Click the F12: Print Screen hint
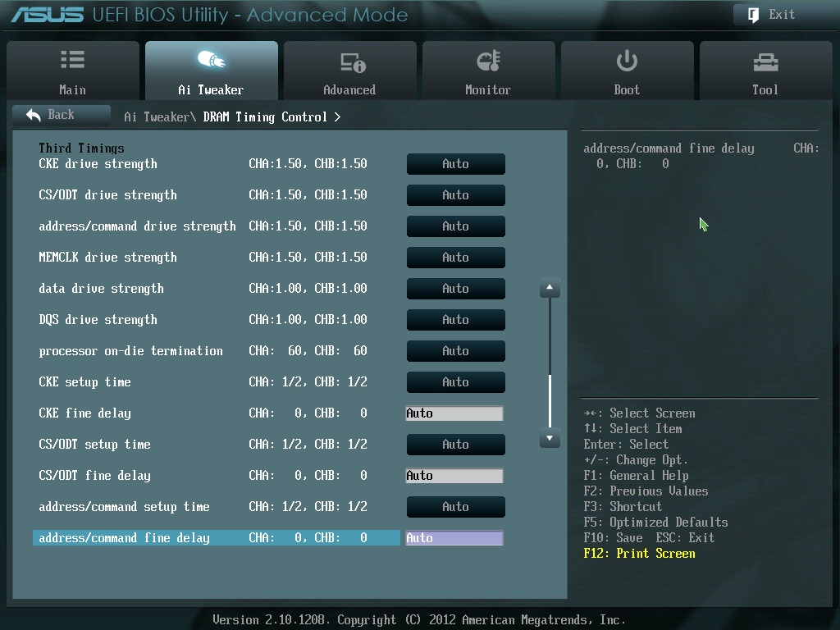 (640, 554)
